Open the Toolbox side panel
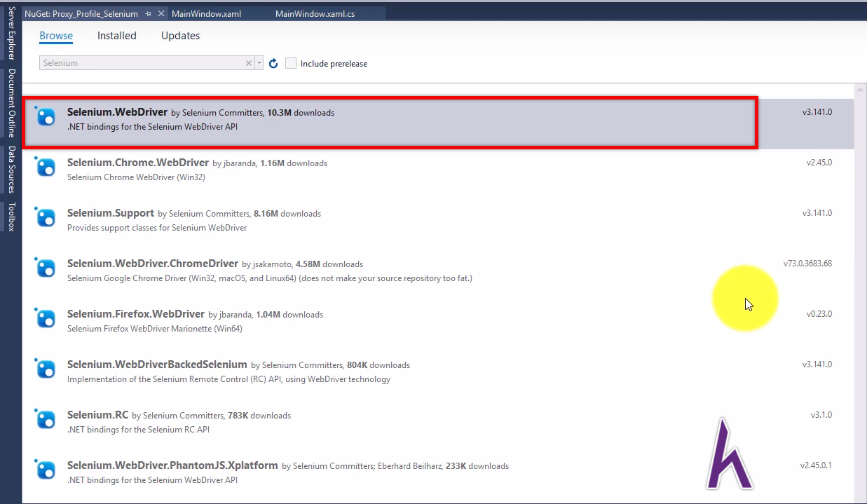 11,217
